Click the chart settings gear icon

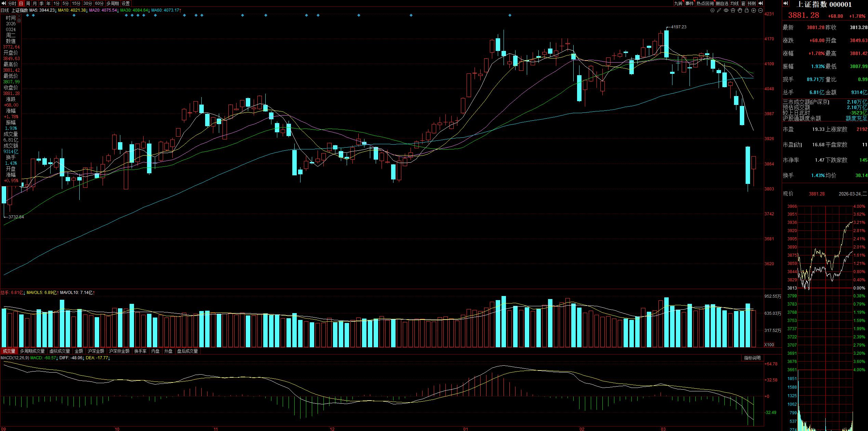pos(712,11)
